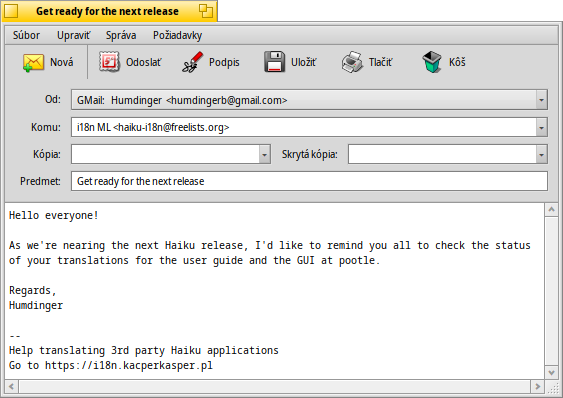
Task: Click the Kôš button label
Action: click(457, 62)
